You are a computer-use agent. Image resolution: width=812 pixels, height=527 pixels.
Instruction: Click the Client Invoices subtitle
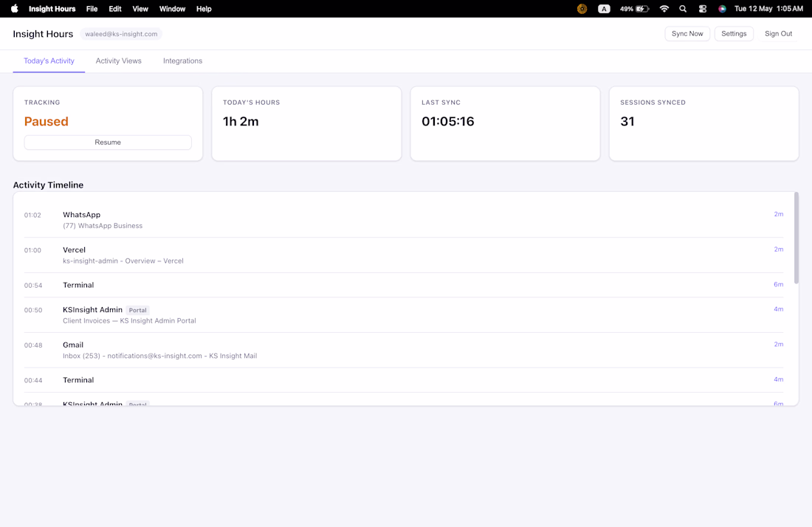[x=129, y=321]
